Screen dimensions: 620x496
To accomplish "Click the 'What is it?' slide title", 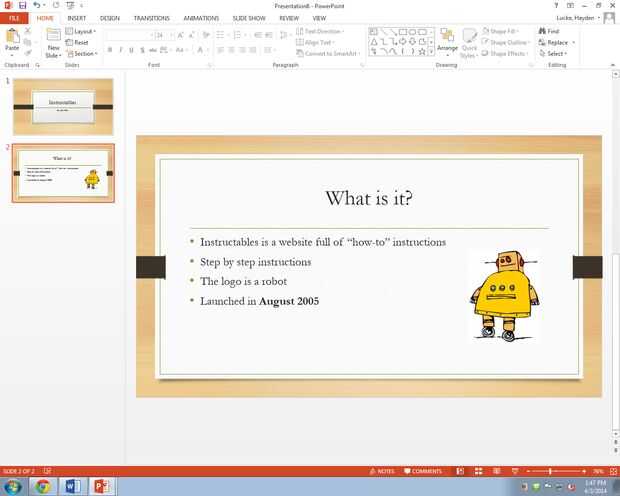I will coord(369,198).
